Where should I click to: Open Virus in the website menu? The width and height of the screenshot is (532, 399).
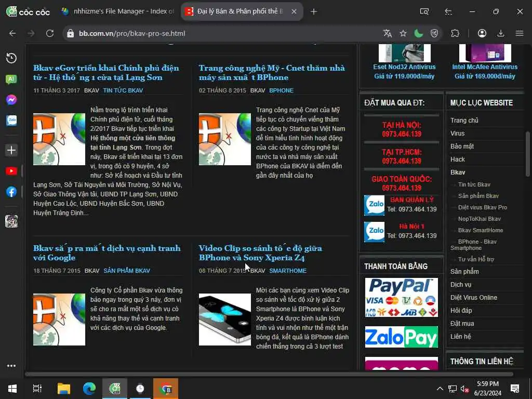(x=457, y=134)
